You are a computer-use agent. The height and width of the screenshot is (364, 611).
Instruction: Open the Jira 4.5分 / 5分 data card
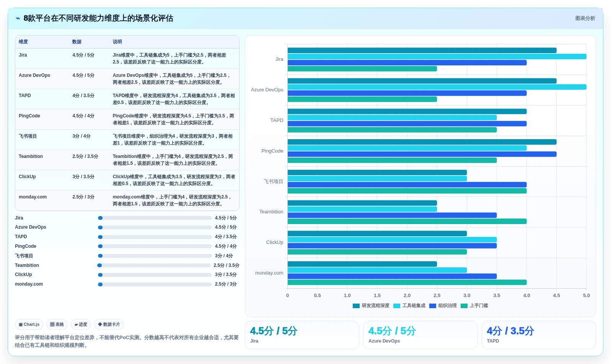click(x=302, y=335)
